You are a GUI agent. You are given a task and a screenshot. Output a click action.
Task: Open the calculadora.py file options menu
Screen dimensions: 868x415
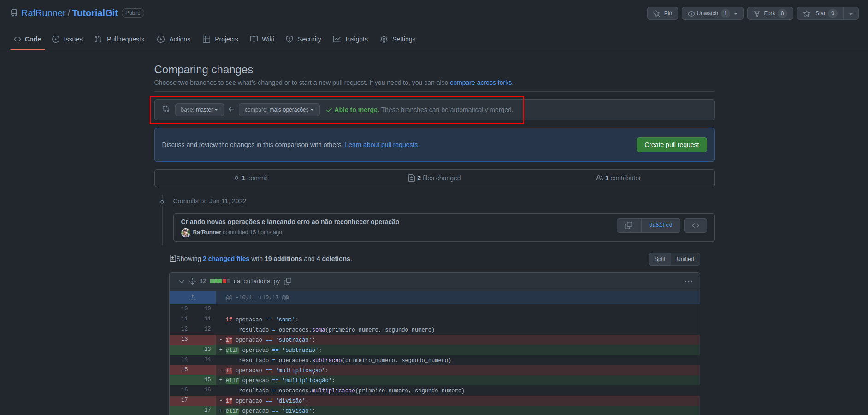click(689, 281)
